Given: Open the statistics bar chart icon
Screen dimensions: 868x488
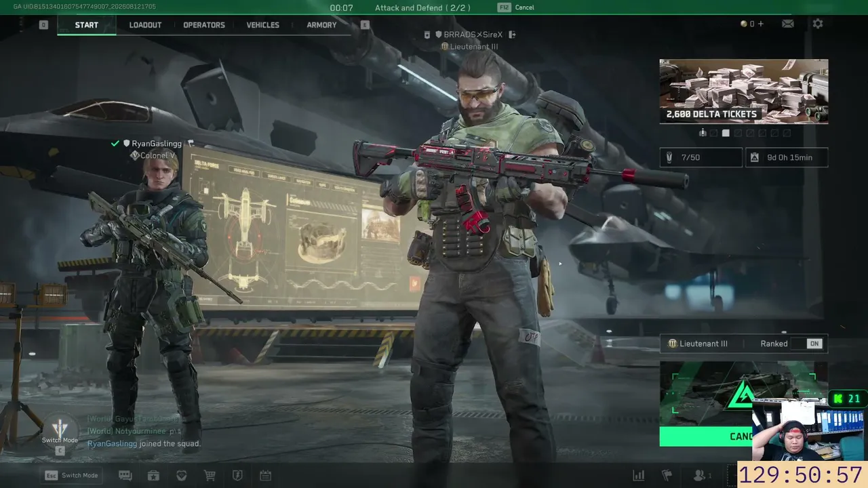Looking at the screenshot, I should (x=638, y=475).
